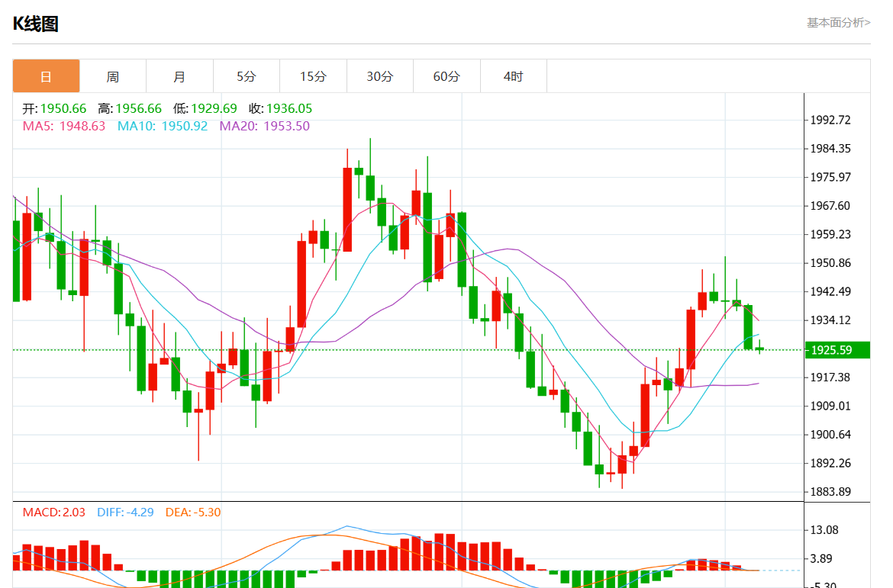Switch to the 月 monthly tab
Viewport: 893px width, 588px height.
tap(179, 76)
